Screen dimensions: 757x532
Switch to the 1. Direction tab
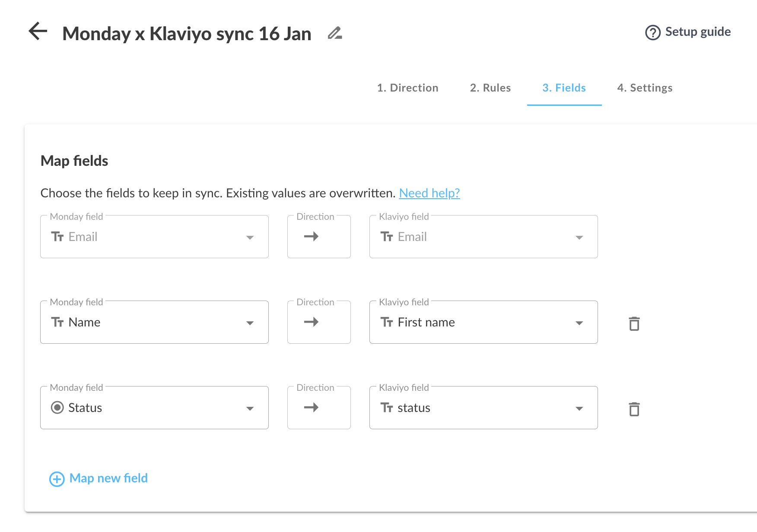click(407, 88)
